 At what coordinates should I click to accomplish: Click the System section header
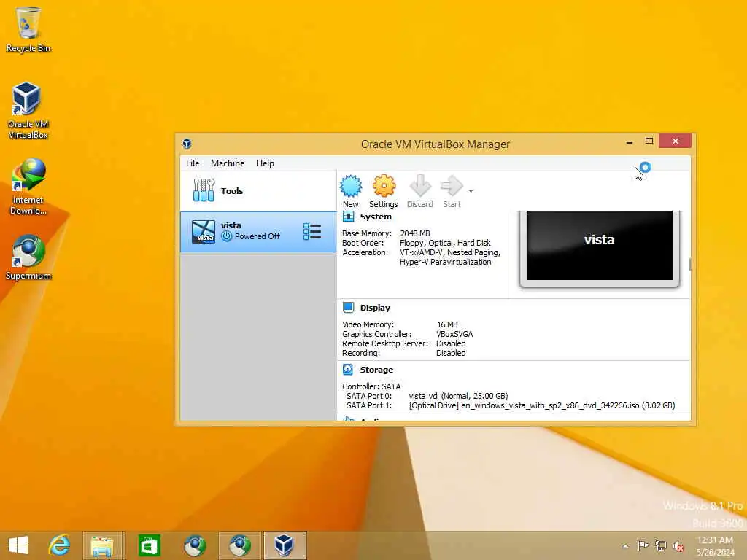tap(376, 217)
